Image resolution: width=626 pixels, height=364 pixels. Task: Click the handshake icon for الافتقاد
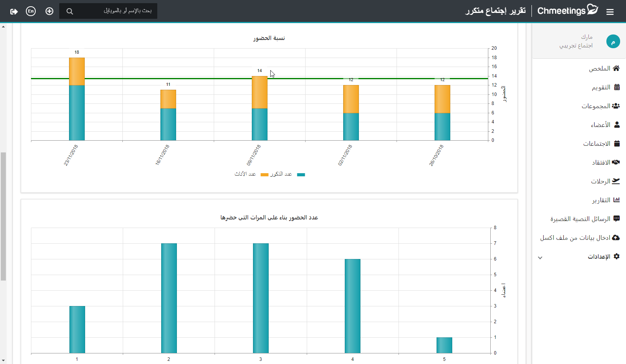click(x=616, y=162)
